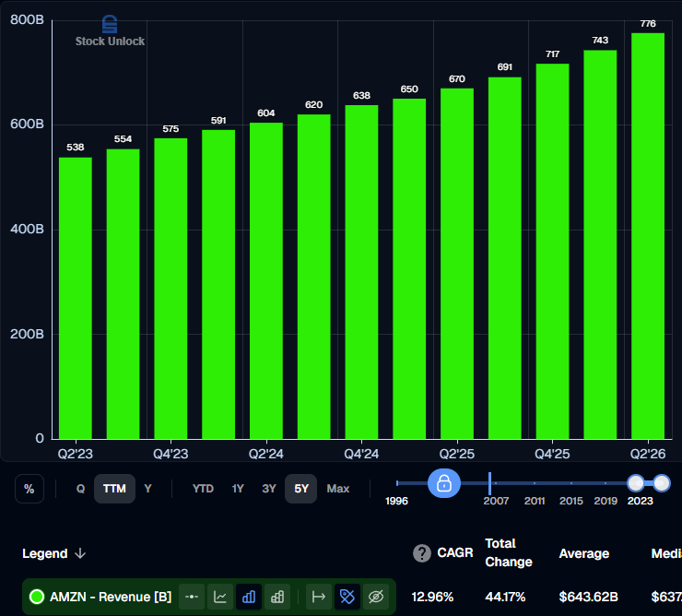Viewport: 682px width, 616px height.
Task: Click the Q4'24 x-axis label
Action: click(x=361, y=454)
